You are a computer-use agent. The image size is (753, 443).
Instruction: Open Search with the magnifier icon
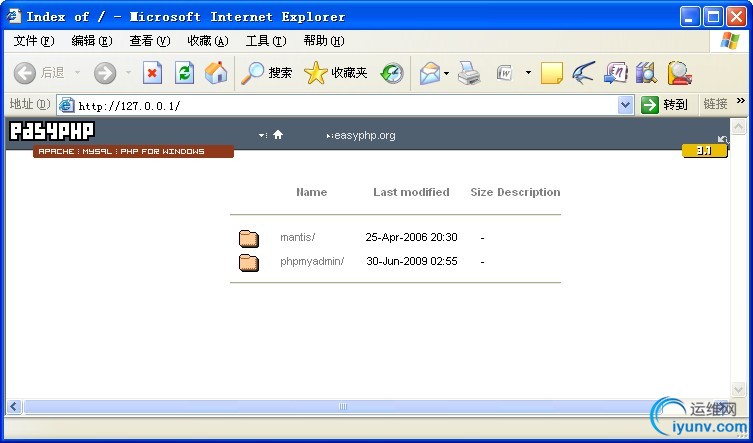(267, 74)
